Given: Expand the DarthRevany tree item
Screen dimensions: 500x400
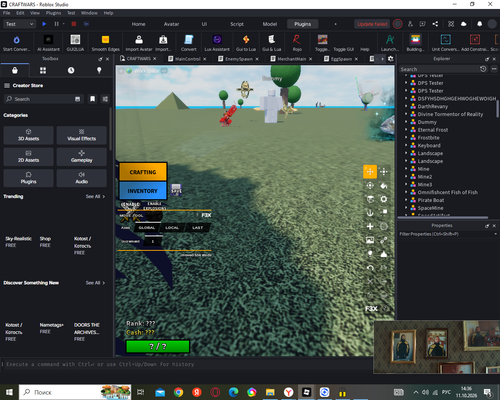Looking at the screenshot, I should 406,106.
